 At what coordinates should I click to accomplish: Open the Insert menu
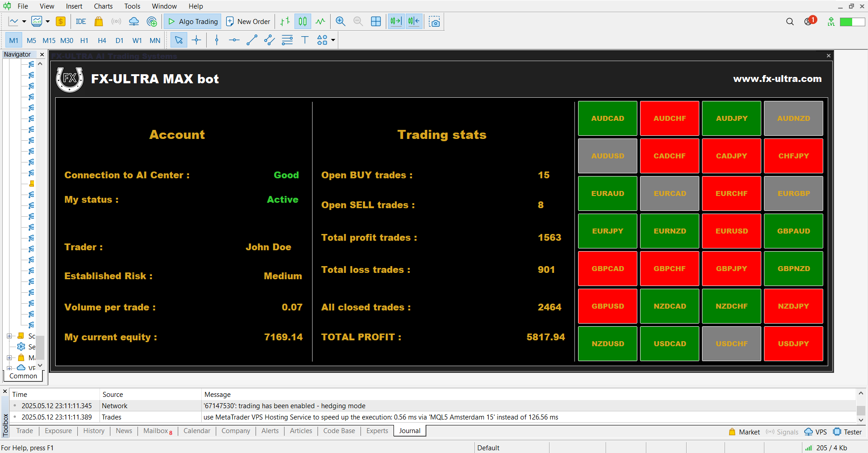coord(74,6)
